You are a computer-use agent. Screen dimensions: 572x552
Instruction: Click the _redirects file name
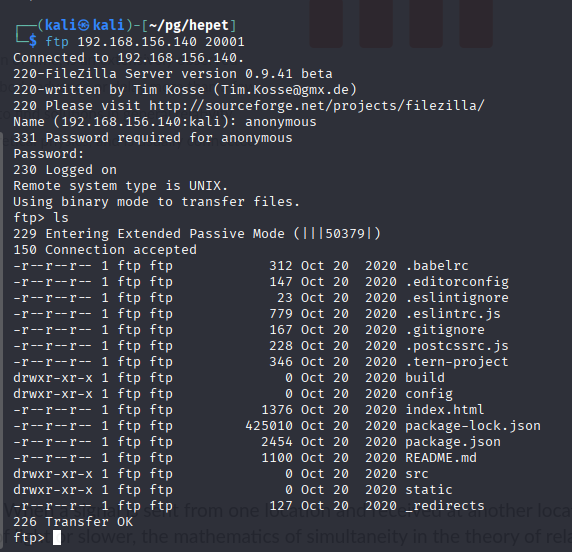coord(445,506)
